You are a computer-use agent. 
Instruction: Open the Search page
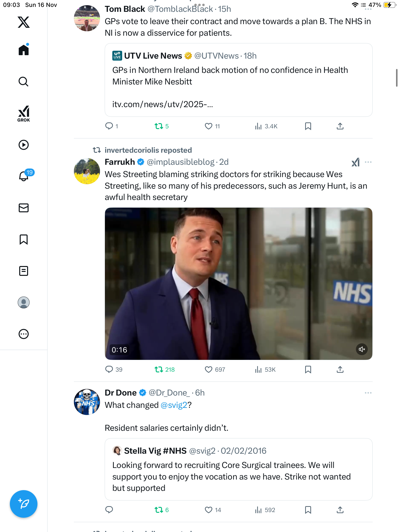[x=24, y=82]
